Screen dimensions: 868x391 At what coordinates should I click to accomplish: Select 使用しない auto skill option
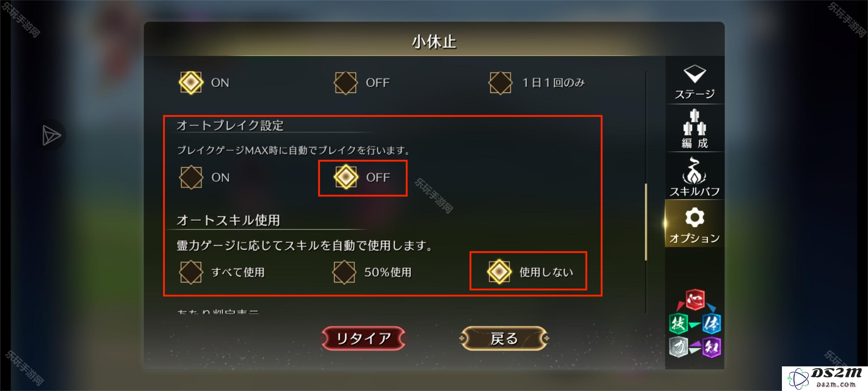530,272
